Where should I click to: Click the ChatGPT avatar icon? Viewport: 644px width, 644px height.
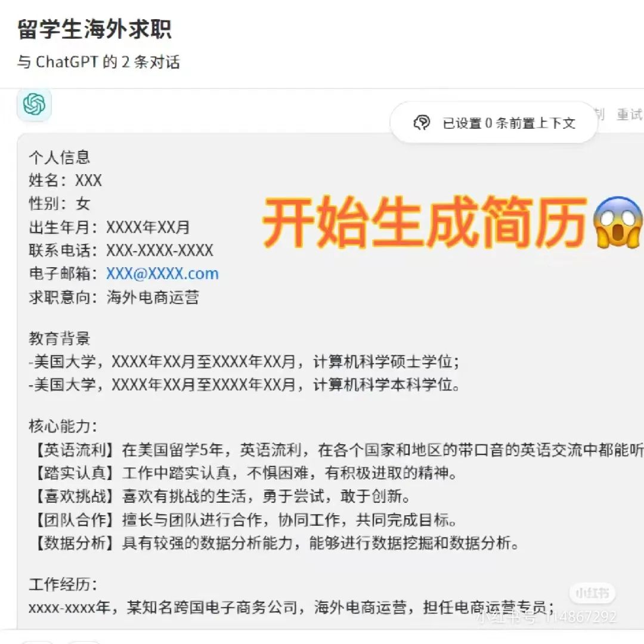click(34, 104)
